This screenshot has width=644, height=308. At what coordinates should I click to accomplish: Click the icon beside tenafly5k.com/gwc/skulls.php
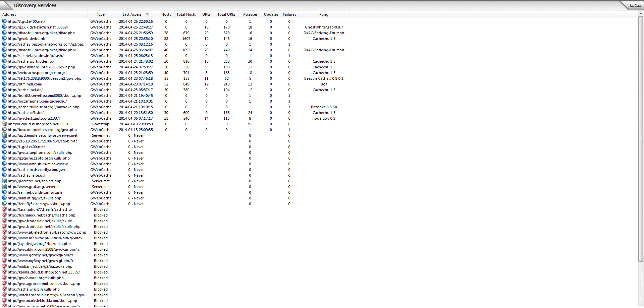(4, 204)
